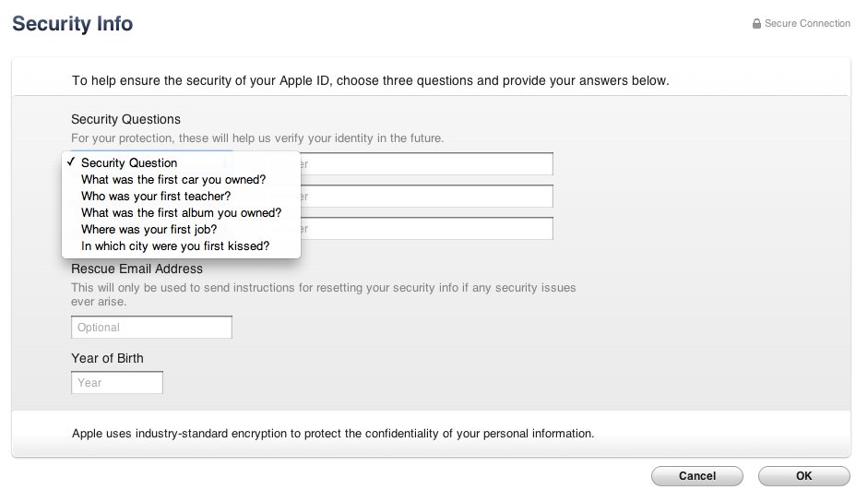This screenshot has width=868, height=502.
Task: Click the 'Rescue Email Address' label
Action: (x=137, y=269)
